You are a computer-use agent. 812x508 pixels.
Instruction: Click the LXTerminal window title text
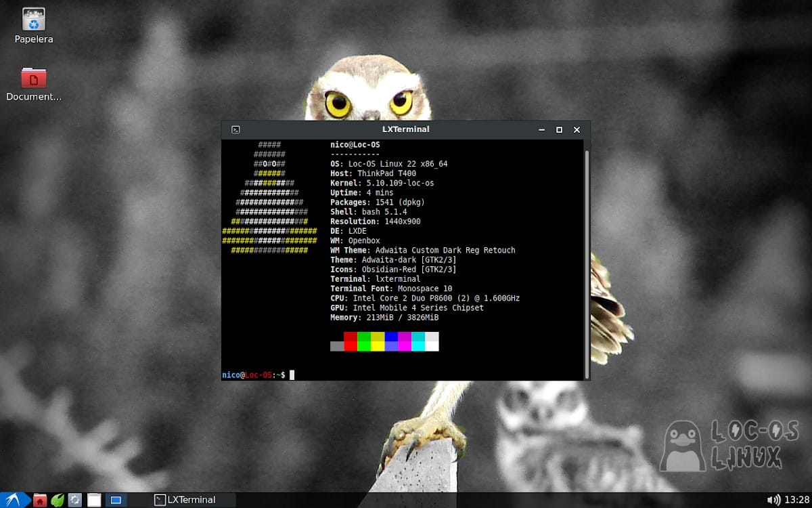click(x=406, y=129)
